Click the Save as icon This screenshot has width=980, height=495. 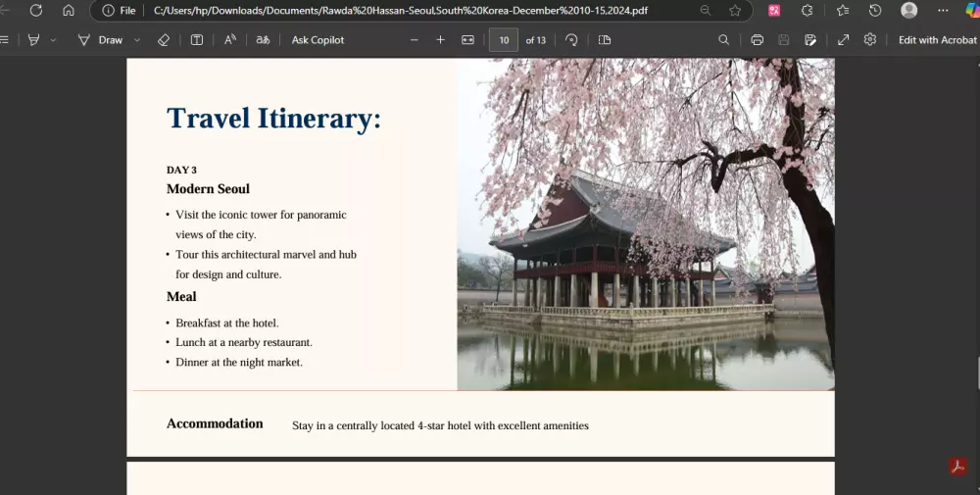[810, 40]
